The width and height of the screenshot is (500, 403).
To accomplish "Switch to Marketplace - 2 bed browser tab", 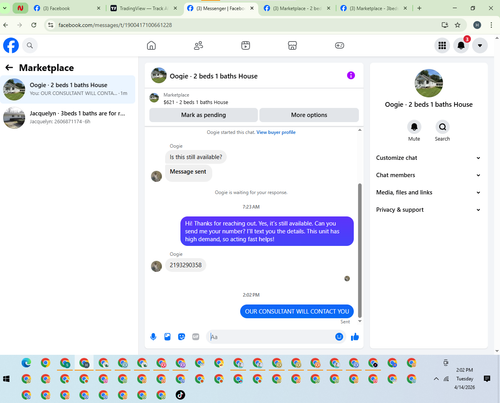I will [x=297, y=8].
